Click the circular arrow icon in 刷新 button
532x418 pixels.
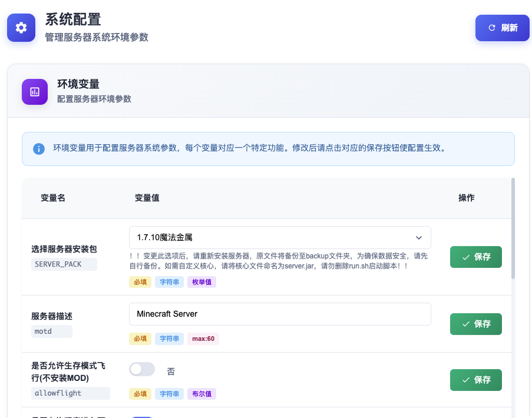tap(492, 28)
